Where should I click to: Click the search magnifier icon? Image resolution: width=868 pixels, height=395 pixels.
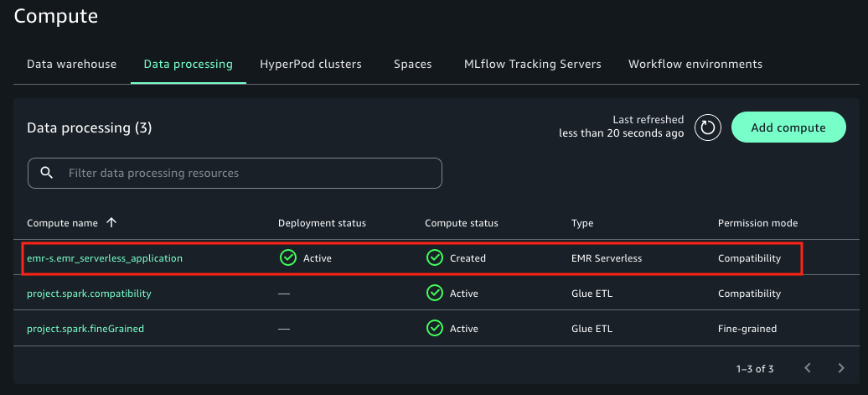47,174
